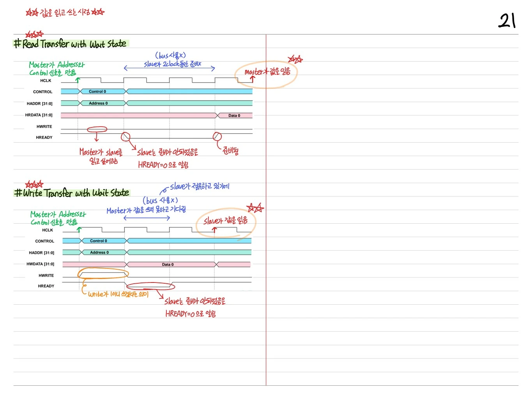Click the HRDATA [31:0] signal label
The image size is (532, 399).
39,115
